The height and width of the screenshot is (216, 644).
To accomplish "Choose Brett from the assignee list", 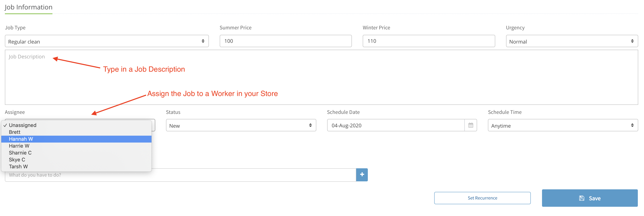I will pyautogui.click(x=77, y=132).
